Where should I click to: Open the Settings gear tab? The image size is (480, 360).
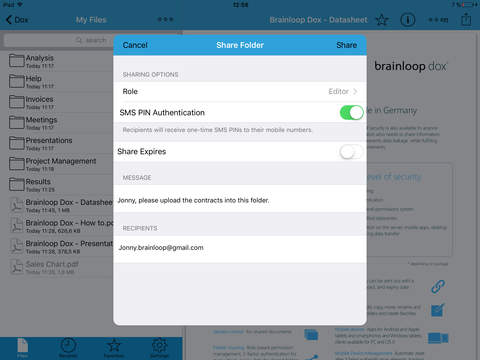click(160, 348)
